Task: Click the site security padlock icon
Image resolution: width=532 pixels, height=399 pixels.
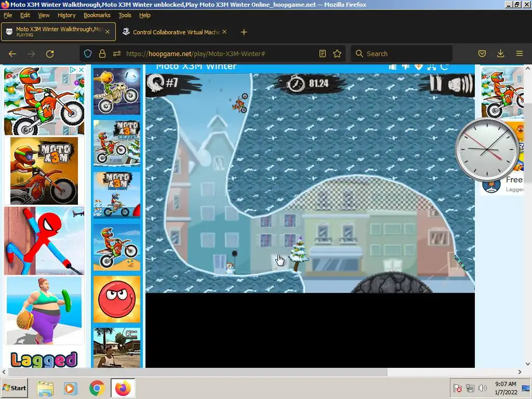Action: tap(102, 54)
